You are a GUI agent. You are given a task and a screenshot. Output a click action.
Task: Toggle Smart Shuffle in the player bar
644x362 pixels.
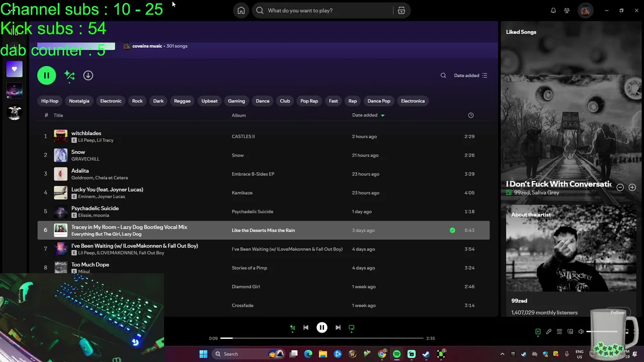[x=292, y=328]
